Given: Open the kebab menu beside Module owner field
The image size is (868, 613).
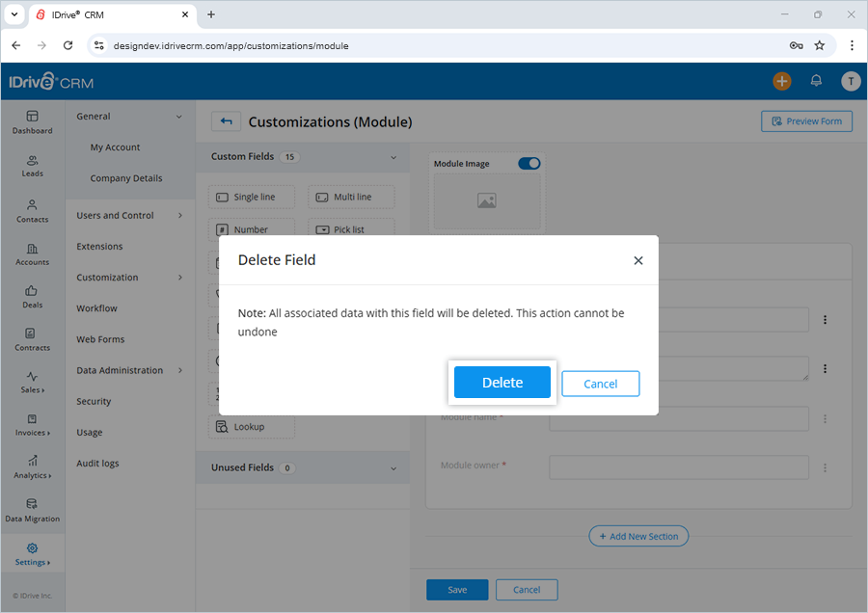Looking at the screenshot, I should tap(826, 467).
